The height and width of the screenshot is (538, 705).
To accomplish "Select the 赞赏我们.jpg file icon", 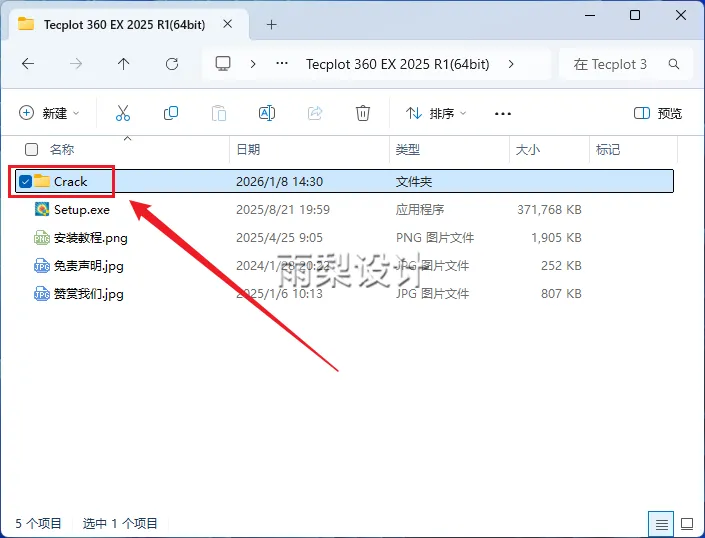I will click(42, 293).
